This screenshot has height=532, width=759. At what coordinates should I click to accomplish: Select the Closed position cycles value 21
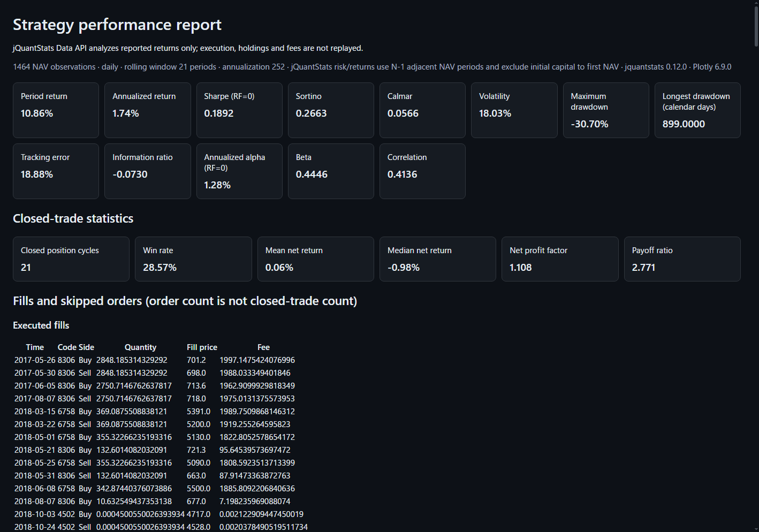[26, 268]
